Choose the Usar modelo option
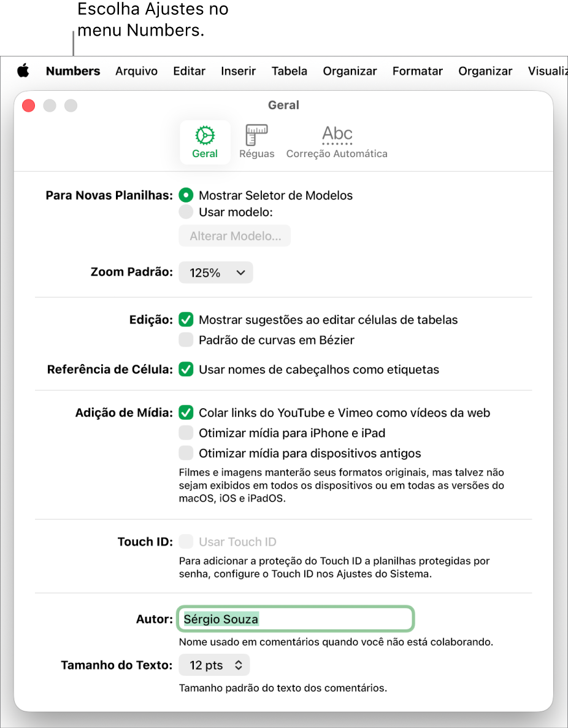The width and height of the screenshot is (568, 728). pyautogui.click(x=186, y=212)
